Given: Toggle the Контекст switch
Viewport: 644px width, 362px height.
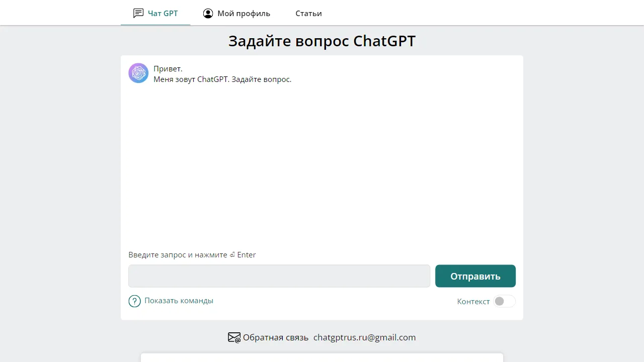Looking at the screenshot, I should pyautogui.click(x=505, y=301).
